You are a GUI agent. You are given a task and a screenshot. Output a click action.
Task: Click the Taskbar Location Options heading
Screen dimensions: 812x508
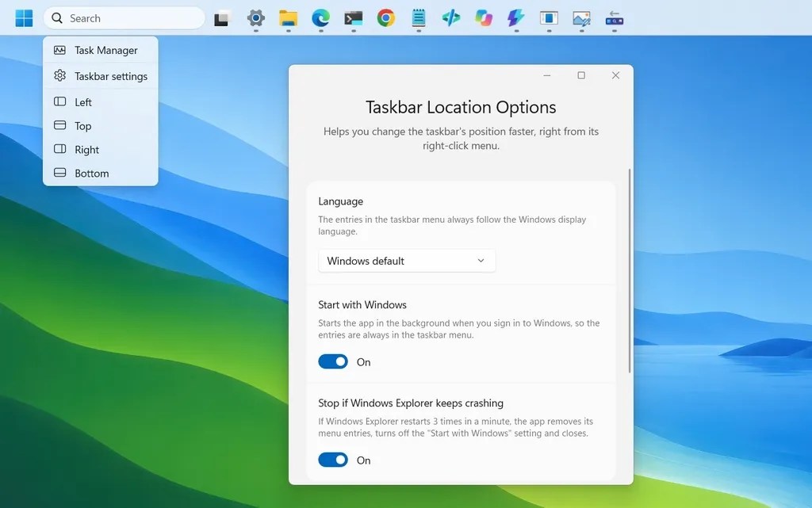pyautogui.click(x=461, y=107)
